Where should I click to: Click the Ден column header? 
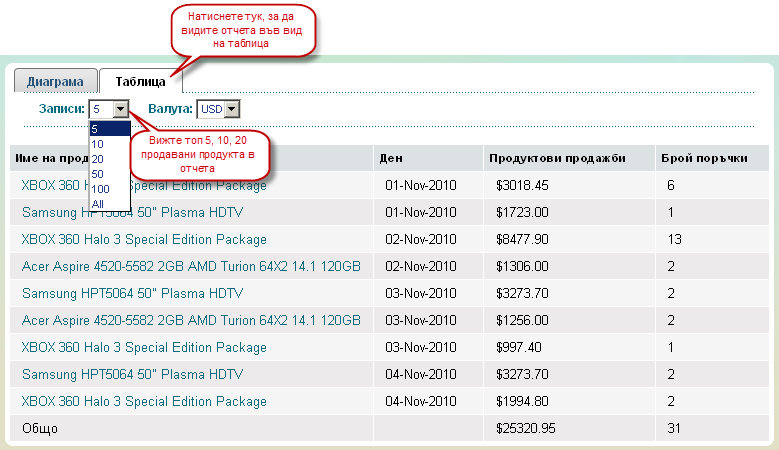391,159
